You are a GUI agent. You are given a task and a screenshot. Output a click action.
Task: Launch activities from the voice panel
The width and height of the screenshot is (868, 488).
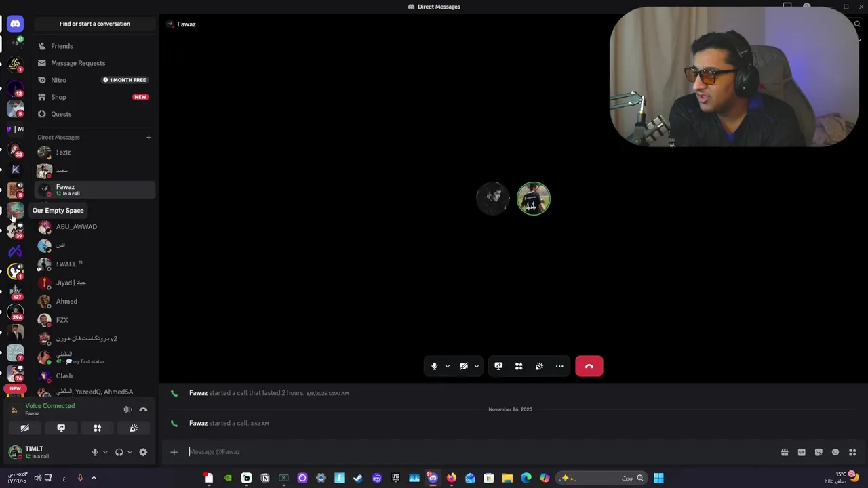coord(97,428)
